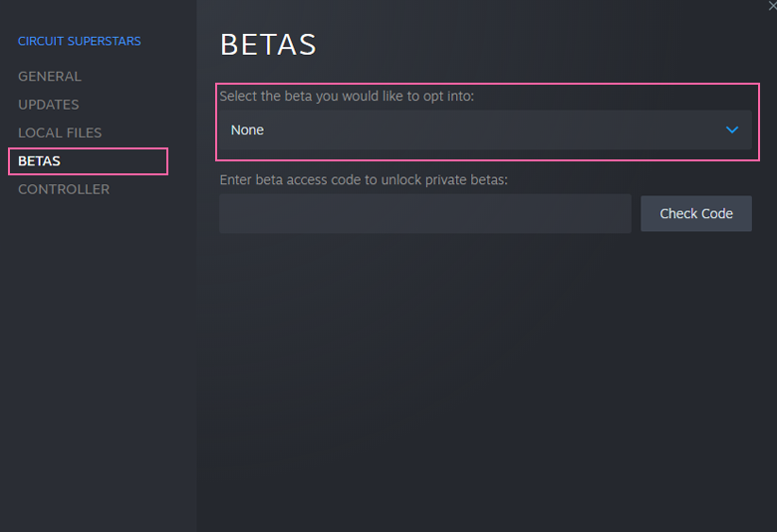
Task: Expand the beta selection dropdown chevron
Action: coord(732,131)
